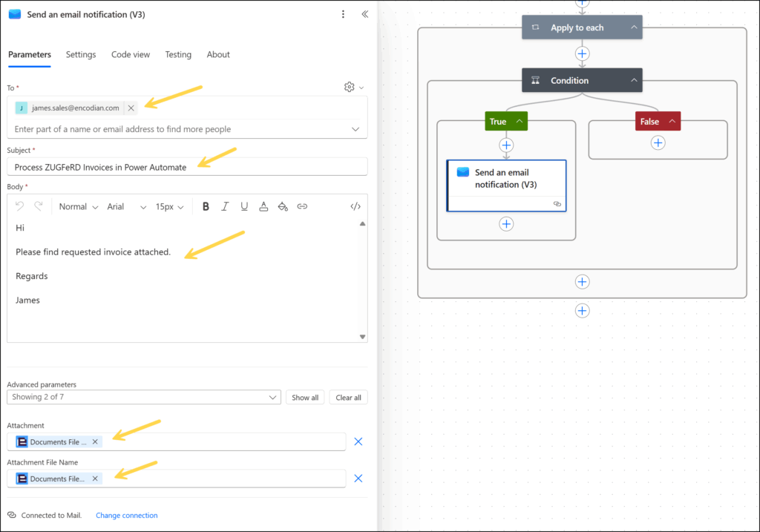
Task: Click the Attachment File Name token field
Action: coord(177,479)
